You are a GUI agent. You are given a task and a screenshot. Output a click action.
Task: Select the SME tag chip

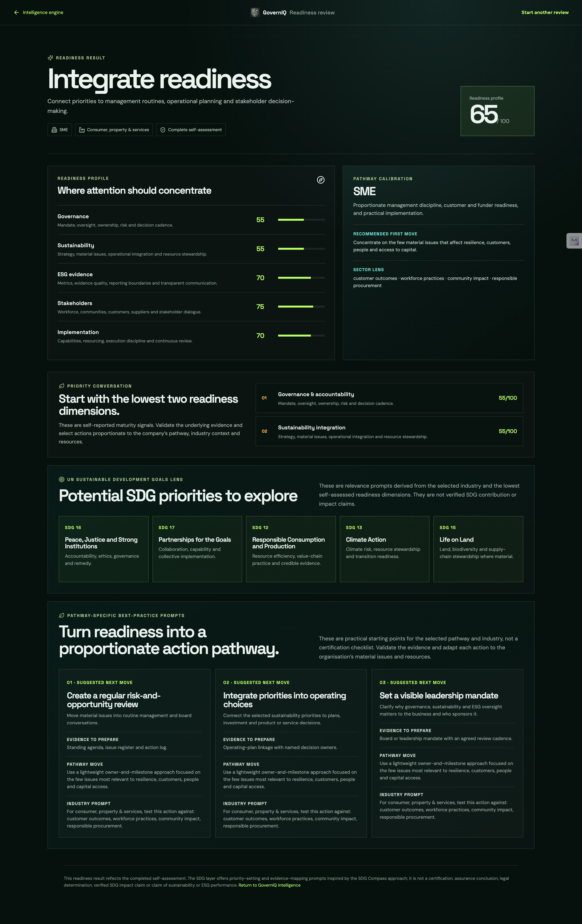pyautogui.click(x=60, y=130)
